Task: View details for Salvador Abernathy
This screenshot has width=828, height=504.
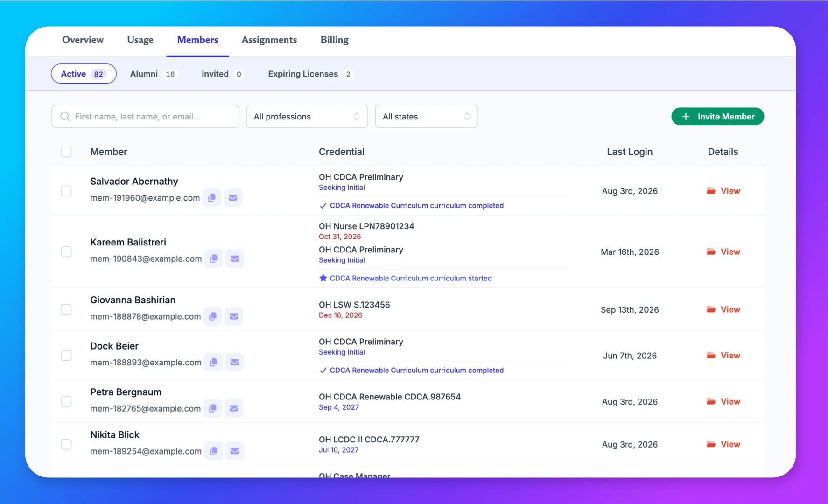Action: click(723, 191)
